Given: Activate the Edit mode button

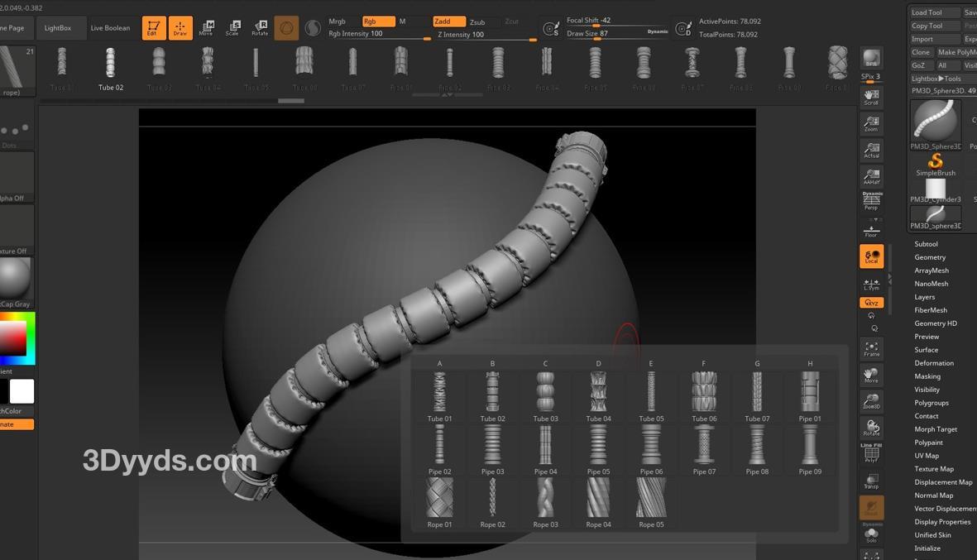Looking at the screenshot, I should (153, 28).
